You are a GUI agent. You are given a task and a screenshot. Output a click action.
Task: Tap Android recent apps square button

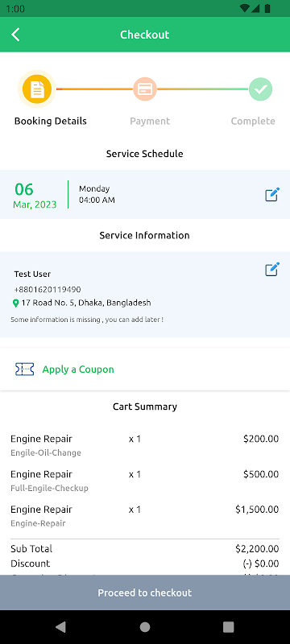[x=229, y=627]
